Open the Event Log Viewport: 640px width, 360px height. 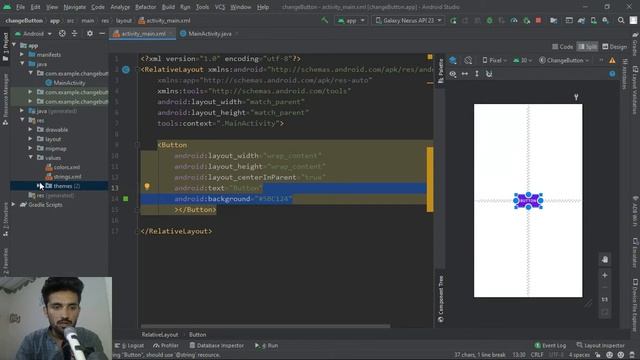click(550, 345)
